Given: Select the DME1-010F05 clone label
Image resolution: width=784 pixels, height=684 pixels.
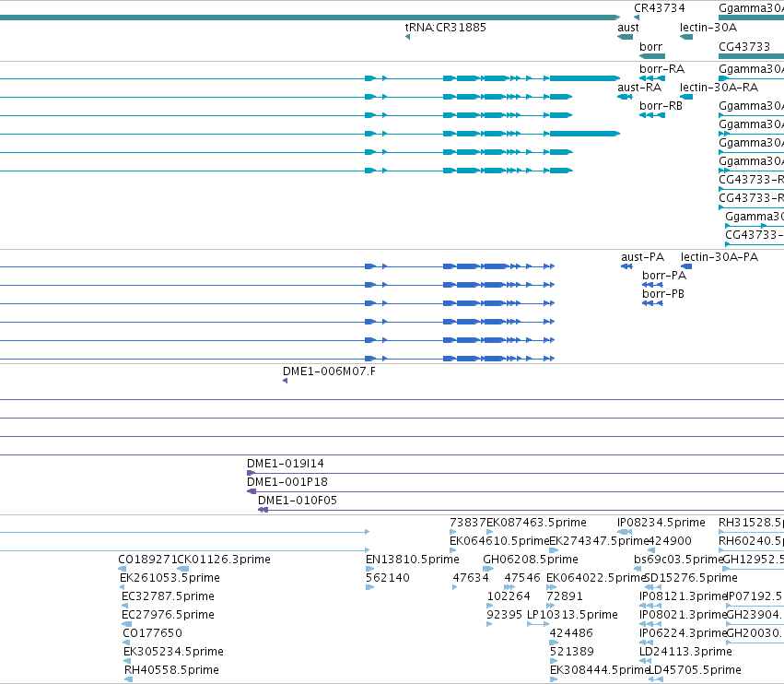Looking at the screenshot, I should [x=298, y=501].
